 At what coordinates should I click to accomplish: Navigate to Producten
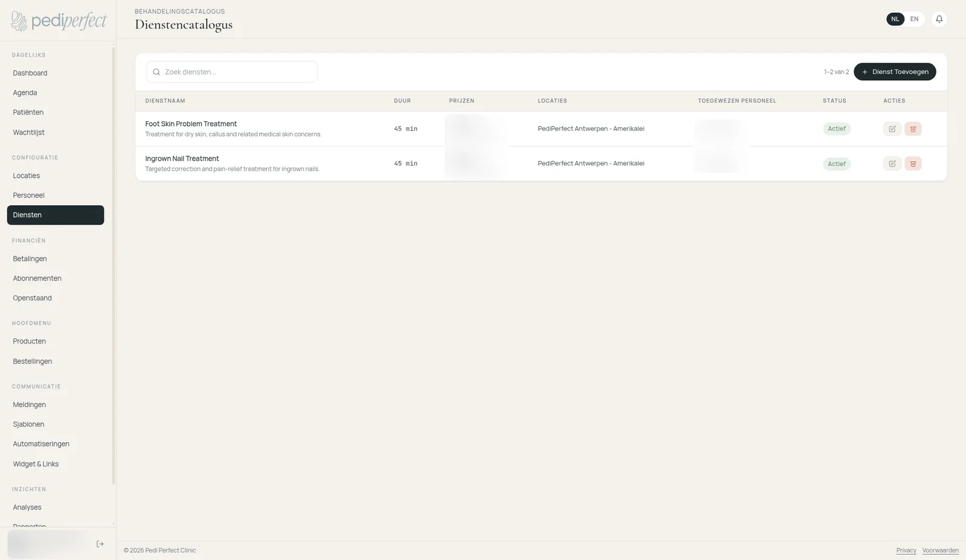56,342
